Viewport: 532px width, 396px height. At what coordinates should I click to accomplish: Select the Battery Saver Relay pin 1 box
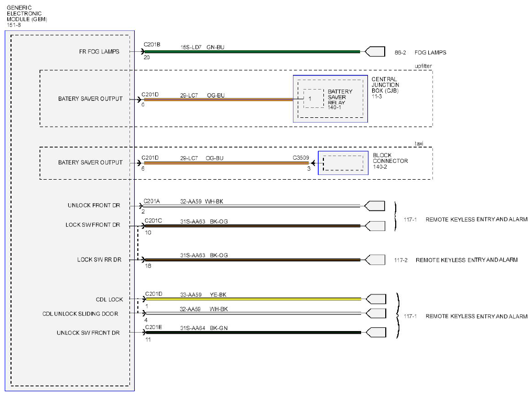313,98
